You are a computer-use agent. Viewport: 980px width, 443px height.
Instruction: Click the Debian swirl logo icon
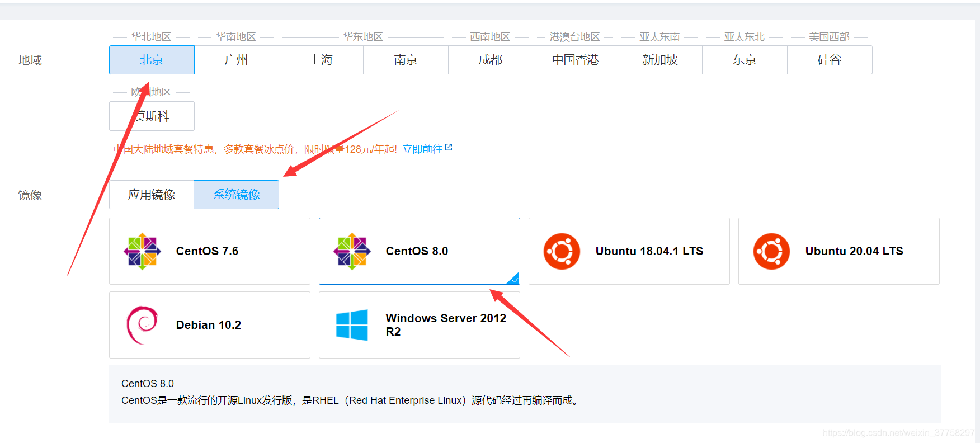(142, 325)
